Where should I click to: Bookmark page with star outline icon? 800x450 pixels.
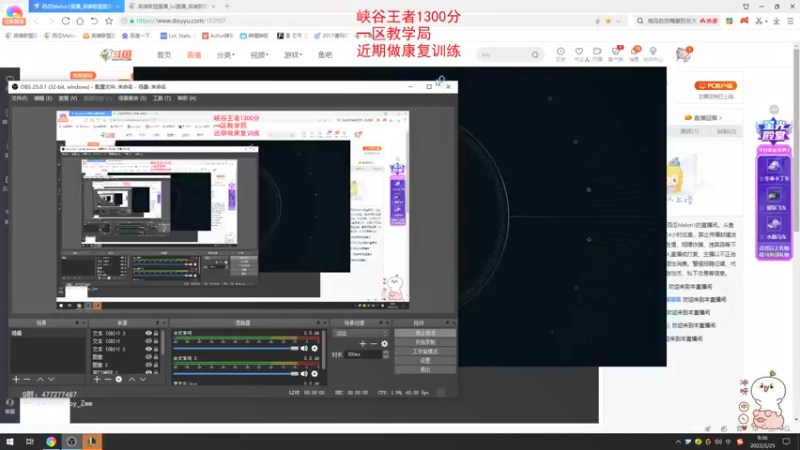[x=109, y=21]
